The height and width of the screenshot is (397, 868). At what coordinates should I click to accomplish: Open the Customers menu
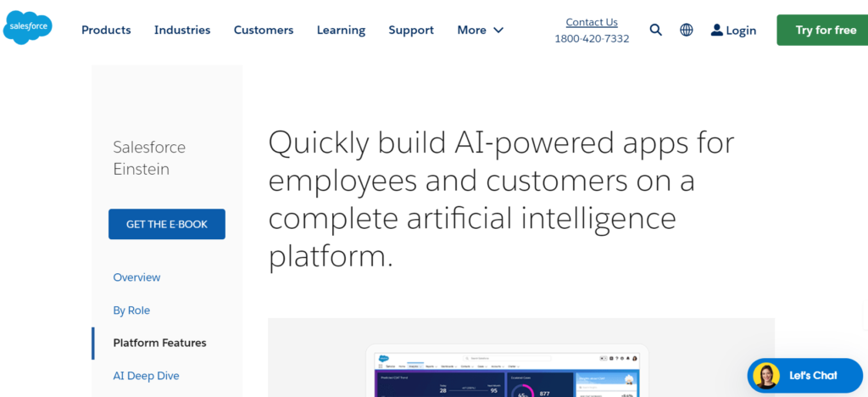pos(264,30)
